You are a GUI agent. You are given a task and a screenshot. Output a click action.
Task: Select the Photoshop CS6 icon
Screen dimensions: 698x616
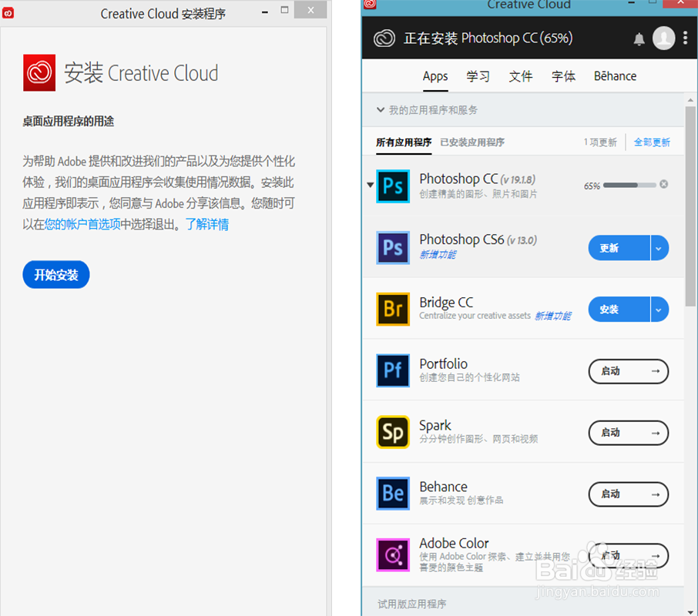[393, 248]
